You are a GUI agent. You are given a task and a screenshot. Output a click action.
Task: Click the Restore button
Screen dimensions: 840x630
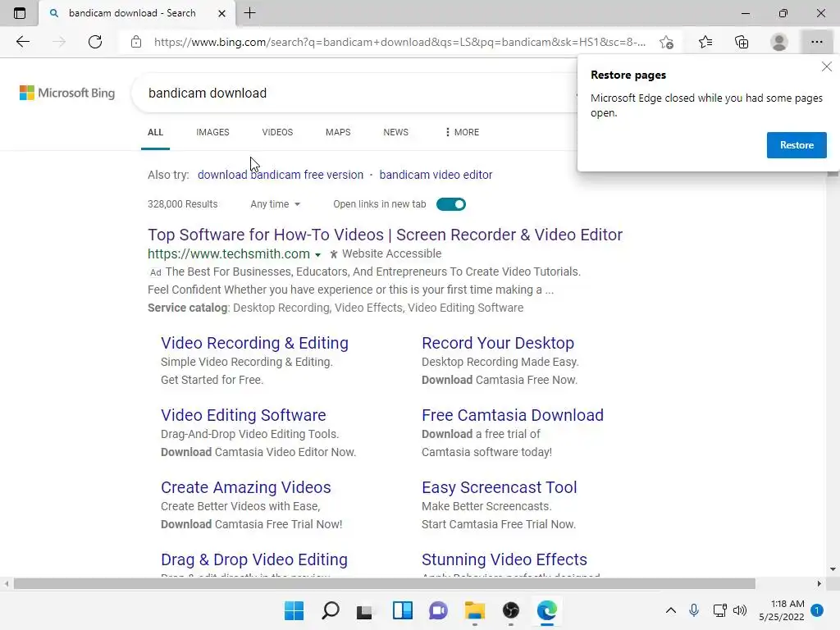pos(797,145)
